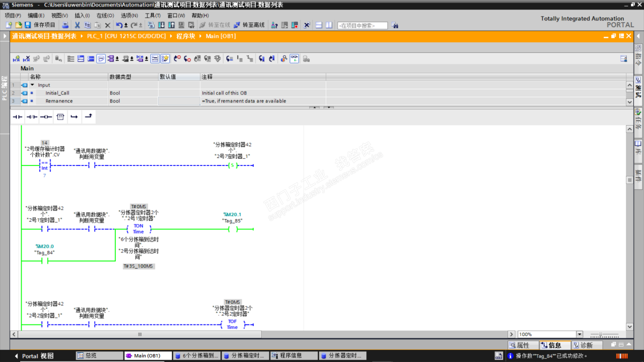Click the Tag_85 coil at M20.1
The width and height of the screenshot is (644, 362).
click(232, 229)
